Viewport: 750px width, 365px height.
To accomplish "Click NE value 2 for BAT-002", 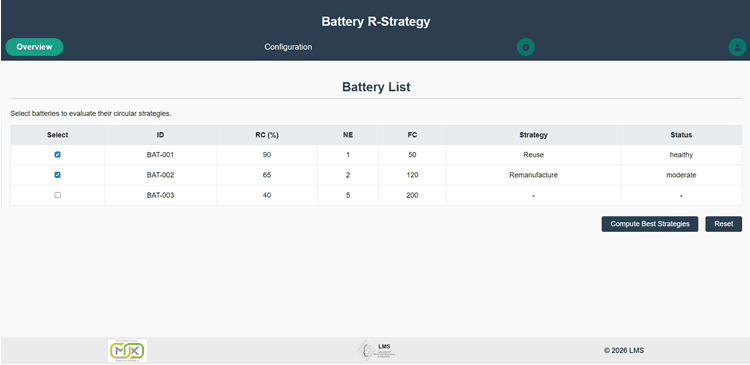I will 348,175.
